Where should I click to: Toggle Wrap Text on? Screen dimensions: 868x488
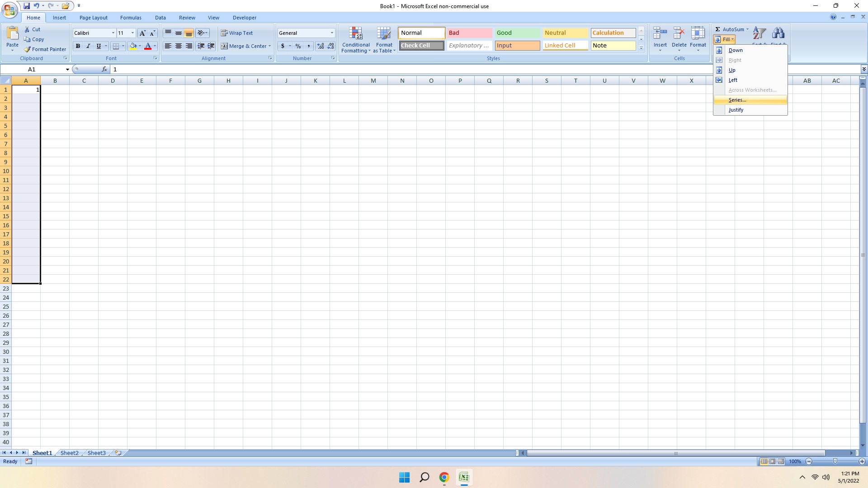236,33
